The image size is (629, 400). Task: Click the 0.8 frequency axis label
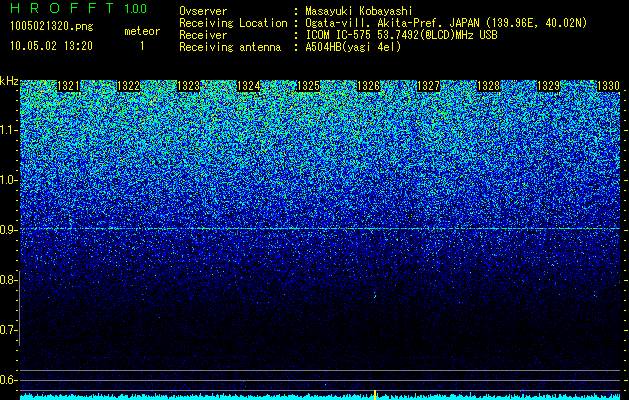pos(8,280)
